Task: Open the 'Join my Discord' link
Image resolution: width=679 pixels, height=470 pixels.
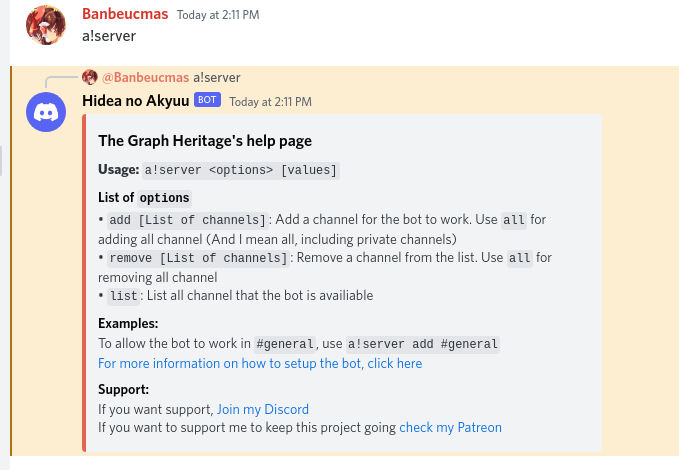Action: click(x=263, y=409)
